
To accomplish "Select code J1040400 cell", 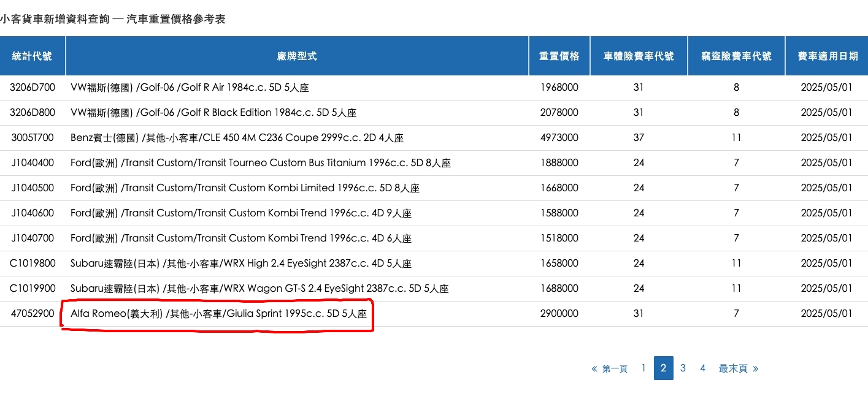I will click(33, 163).
